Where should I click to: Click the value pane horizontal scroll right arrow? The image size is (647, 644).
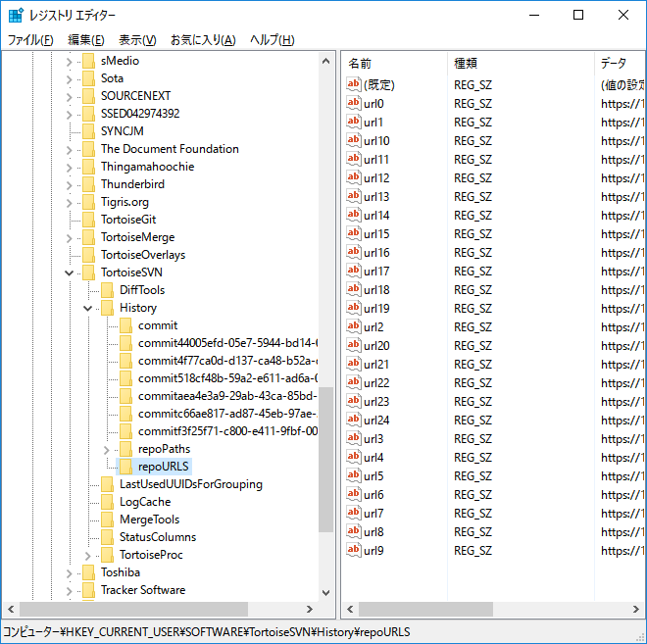[x=636, y=609]
